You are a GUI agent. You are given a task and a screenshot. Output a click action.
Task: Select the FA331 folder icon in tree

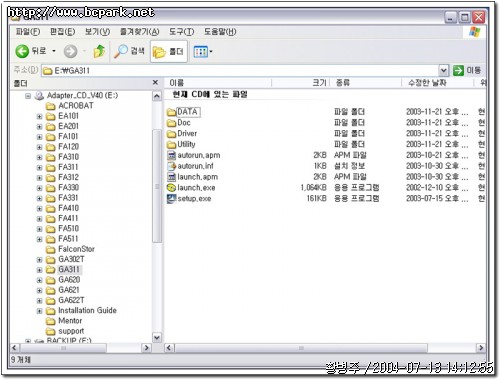click(x=50, y=198)
